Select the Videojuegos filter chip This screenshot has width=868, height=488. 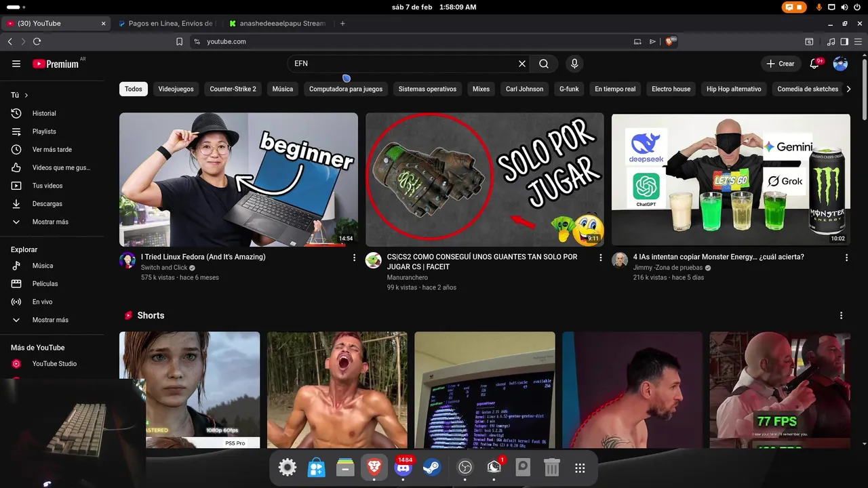(x=176, y=89)
